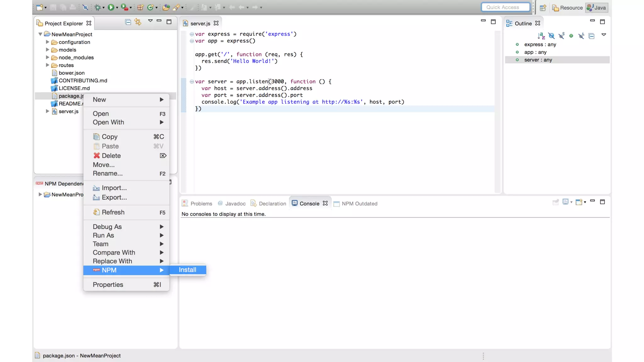Click the Open Perspective icon

click(543, 8)
